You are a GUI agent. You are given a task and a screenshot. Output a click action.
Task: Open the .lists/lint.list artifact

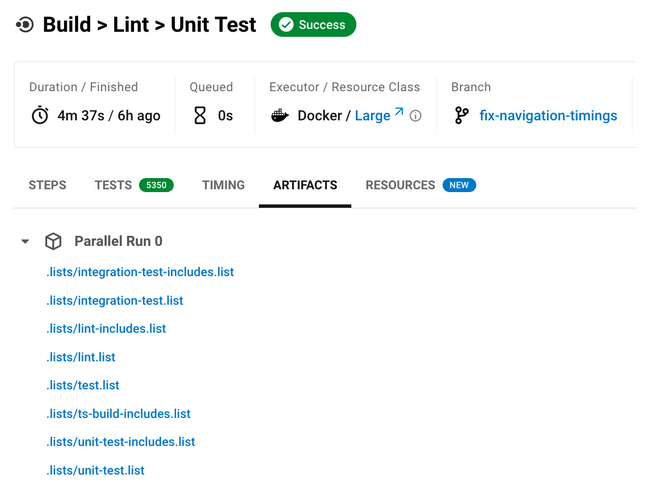(x=81, y=357)
